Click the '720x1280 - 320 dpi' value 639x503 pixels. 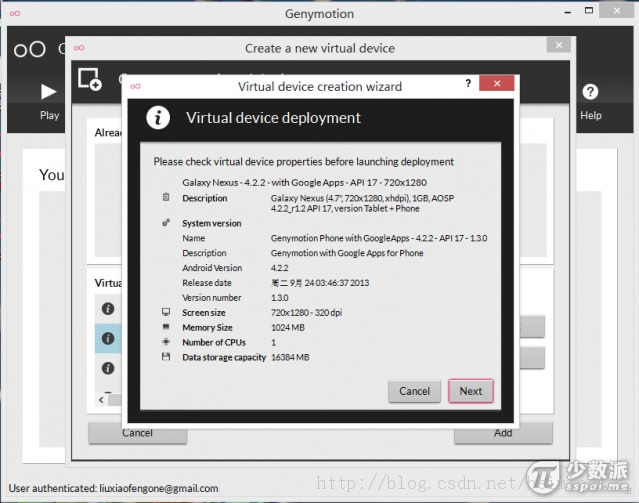306,313
